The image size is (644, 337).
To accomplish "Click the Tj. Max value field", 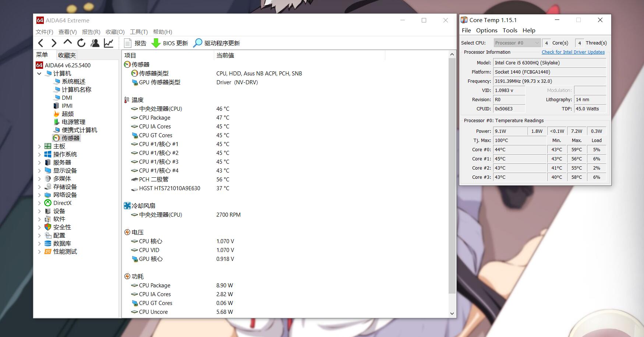I will (x=520, y=141).
